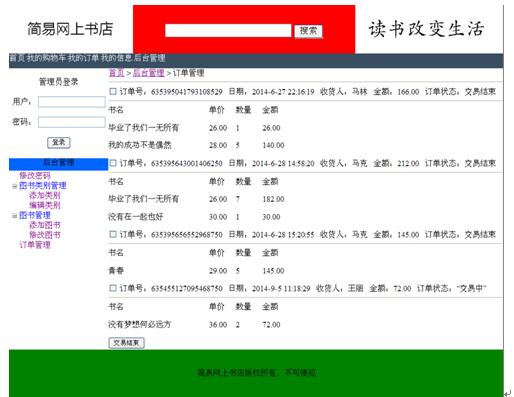Screen dimensions: 514x397
Task: Click the 交易结束 button below orders
Action: [126, 343]
